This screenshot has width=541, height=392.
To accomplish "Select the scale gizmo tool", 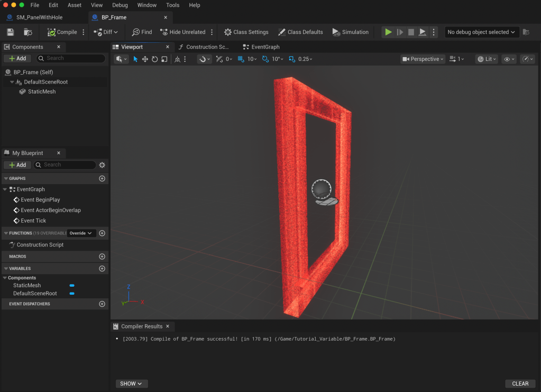I will click(164, 59).
